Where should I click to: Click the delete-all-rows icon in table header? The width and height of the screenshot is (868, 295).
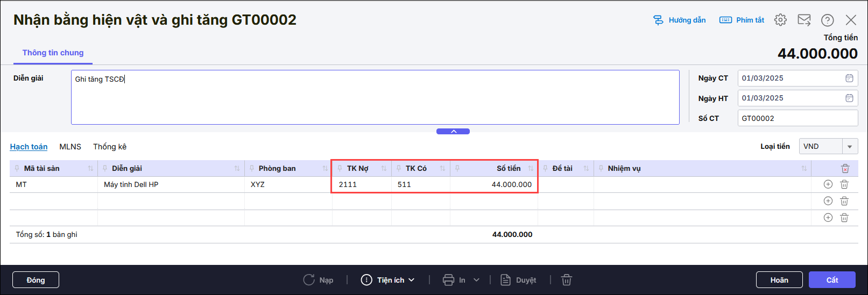(x=845, y=169)
